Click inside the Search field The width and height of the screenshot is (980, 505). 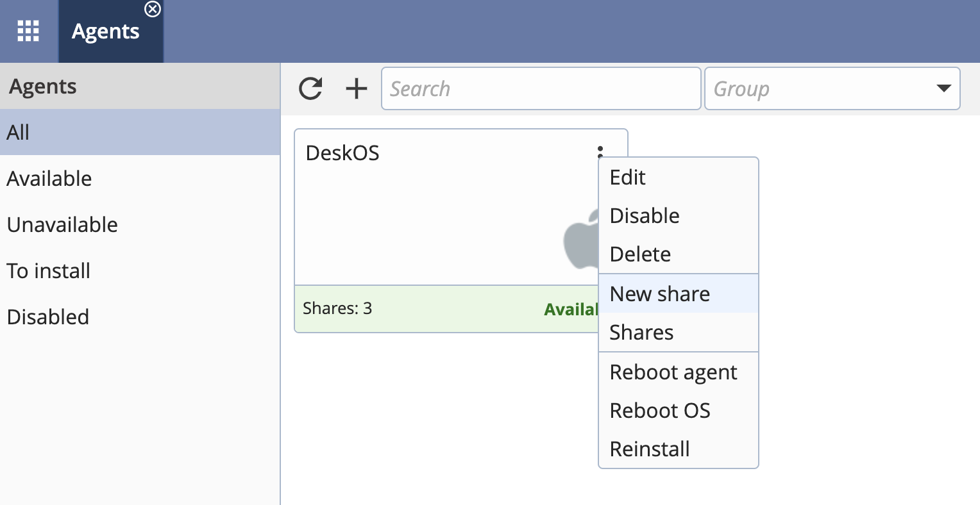[x=541, y=88]
